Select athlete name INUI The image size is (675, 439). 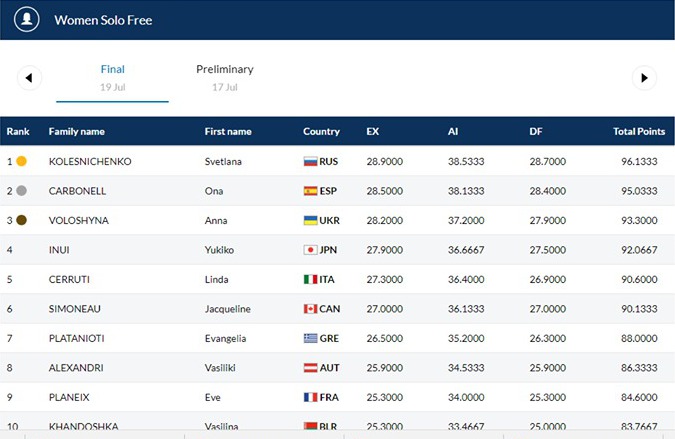(x=60, y=250)
